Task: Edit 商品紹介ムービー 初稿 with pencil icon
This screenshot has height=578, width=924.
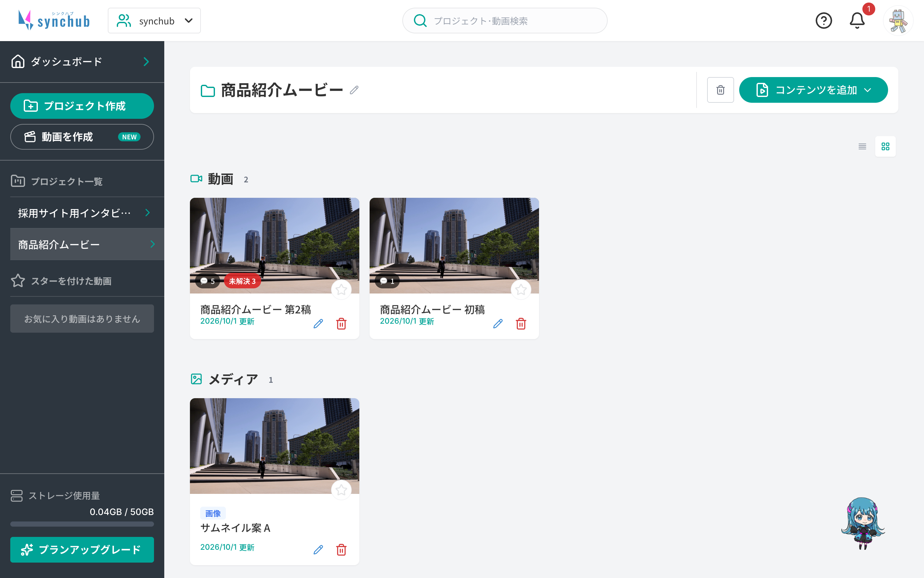Action: tap(498, 324)
